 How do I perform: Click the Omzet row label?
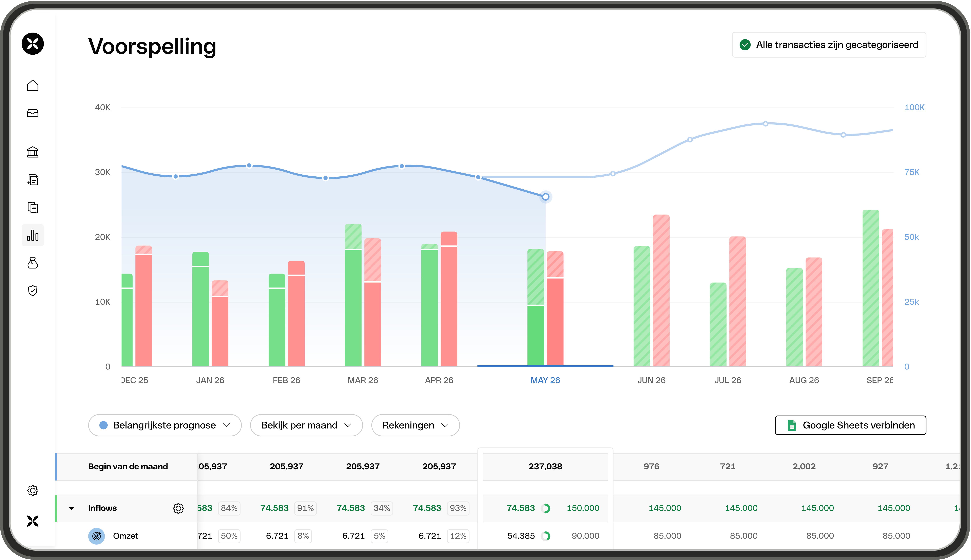click(x=125, y=536)
